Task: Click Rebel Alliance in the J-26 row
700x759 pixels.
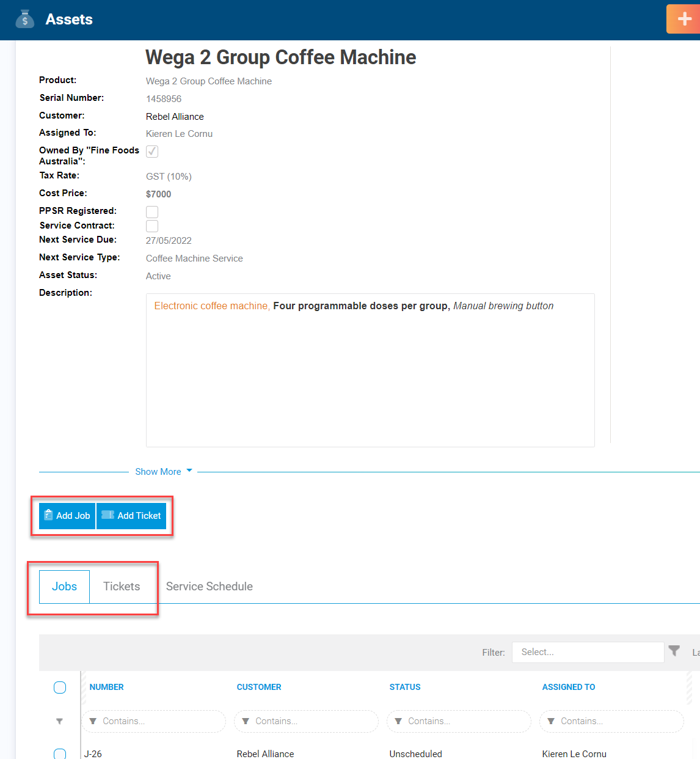Action: pyautogui.click(x=265, y=754)
